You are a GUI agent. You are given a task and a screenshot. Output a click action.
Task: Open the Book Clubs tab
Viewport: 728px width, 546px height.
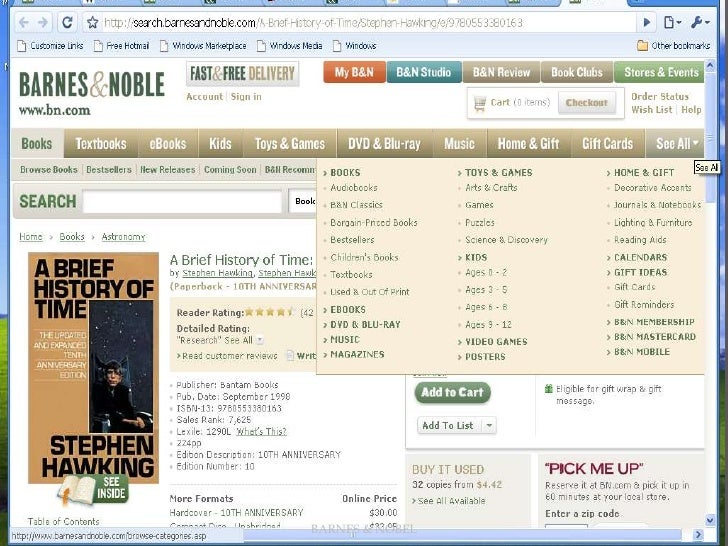tap(577, 72)
